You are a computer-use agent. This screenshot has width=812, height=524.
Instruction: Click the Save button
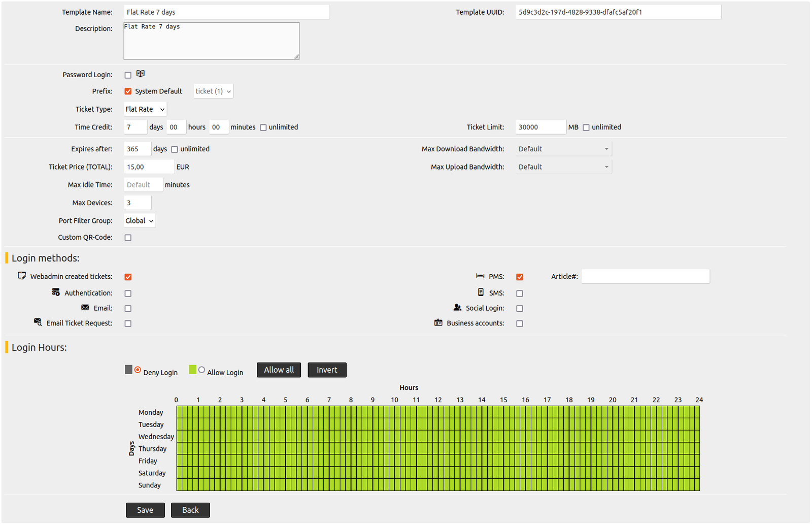point(145,510)
